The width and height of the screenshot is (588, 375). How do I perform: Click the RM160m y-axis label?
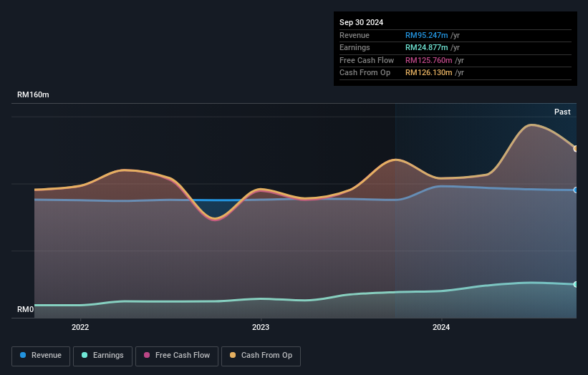point(33,94)
